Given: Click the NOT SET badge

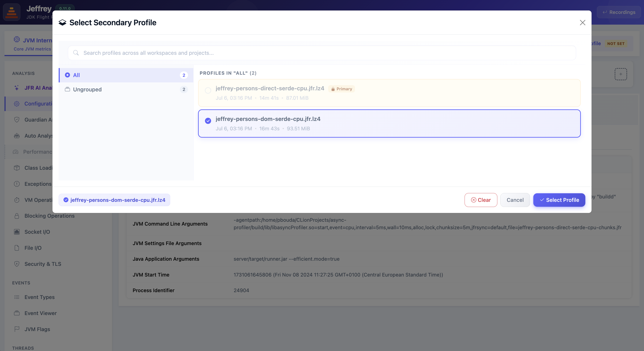Looking at the screenshot, I should (616, 43).
